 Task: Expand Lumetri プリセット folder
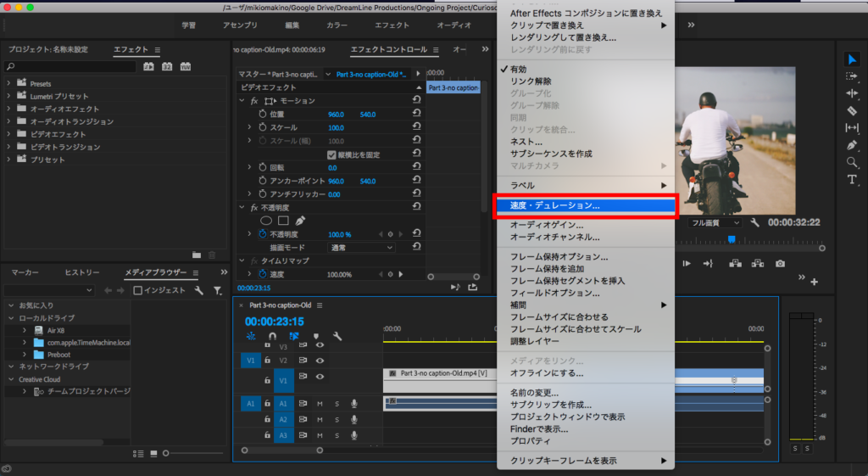pyautogui.click(x=8, y=96)
